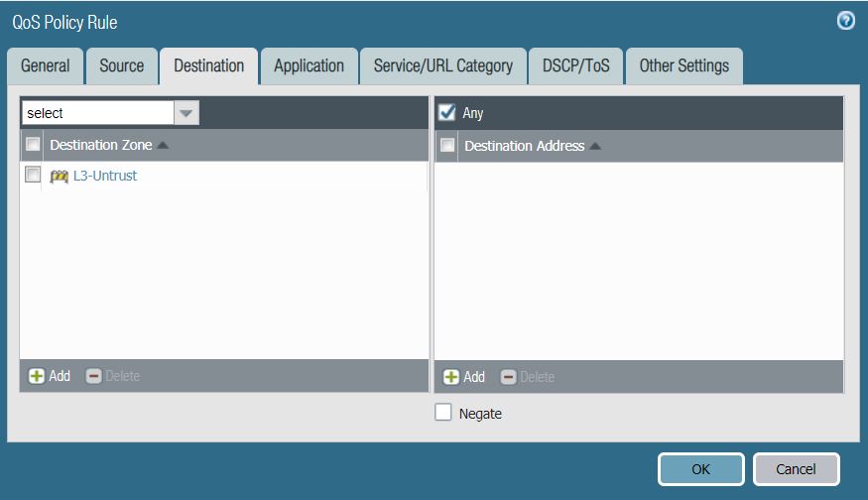Click the Destination Address column header text
Screen dimensions: 868x500
pyautogui.click(x=524, y=146)
